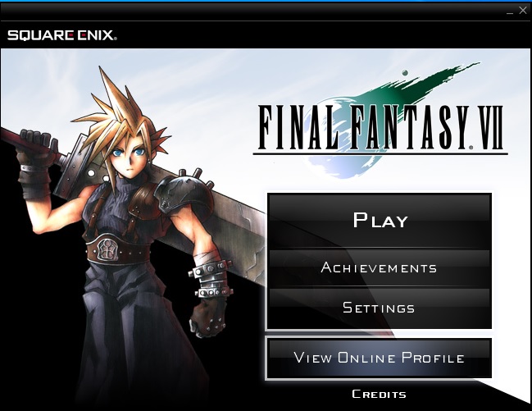Click the Square Enix logo
Screen dimensions: 532x411
(x=62, y=35)
